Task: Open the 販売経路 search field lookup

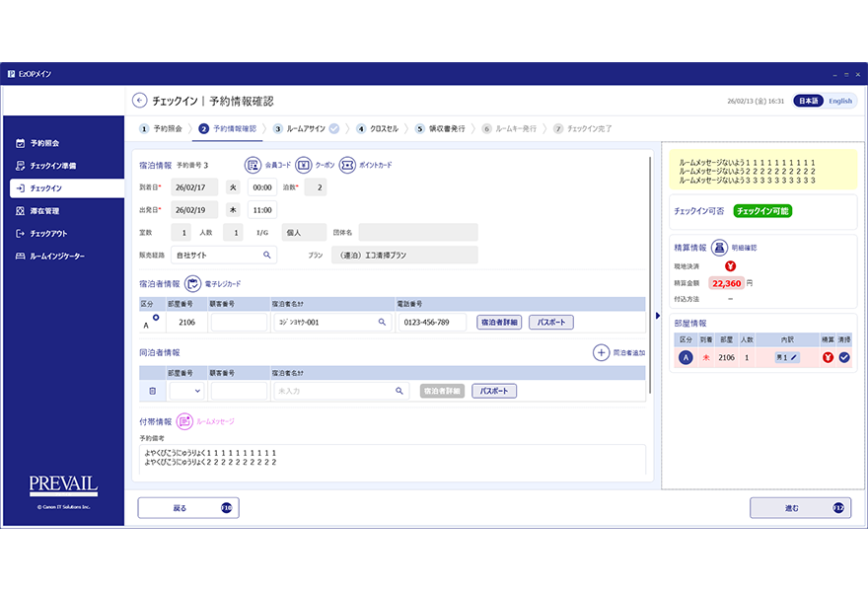Action: point(266,255)
